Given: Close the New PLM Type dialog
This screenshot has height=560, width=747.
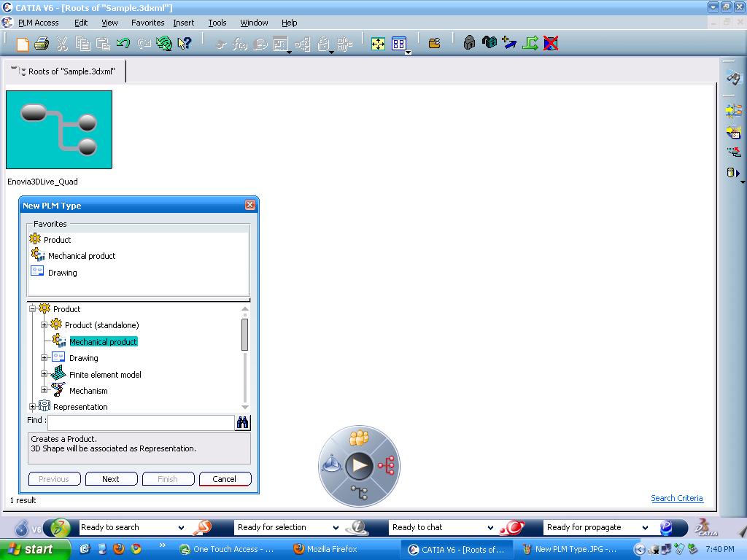Looking at the screenshot, I should pyautogui.click(x=250, y=205).
